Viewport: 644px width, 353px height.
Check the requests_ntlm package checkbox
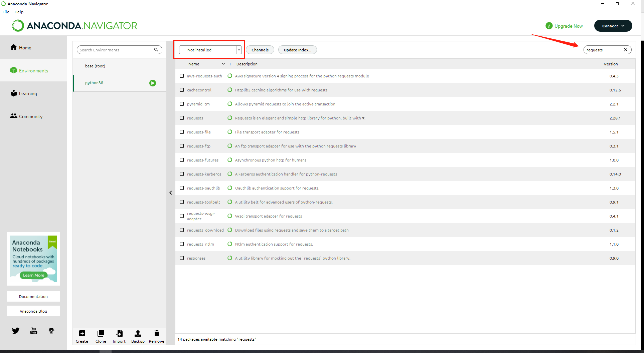[182, 244]
